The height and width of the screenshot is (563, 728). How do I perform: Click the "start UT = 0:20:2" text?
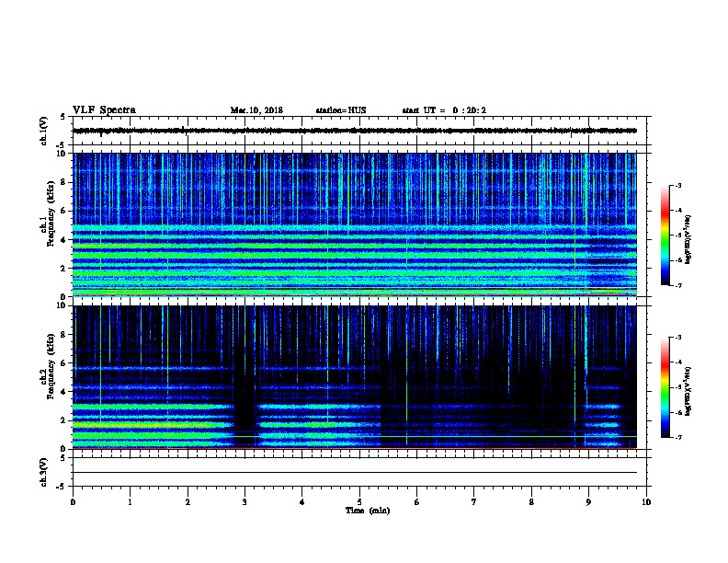[x=444, y=110]
